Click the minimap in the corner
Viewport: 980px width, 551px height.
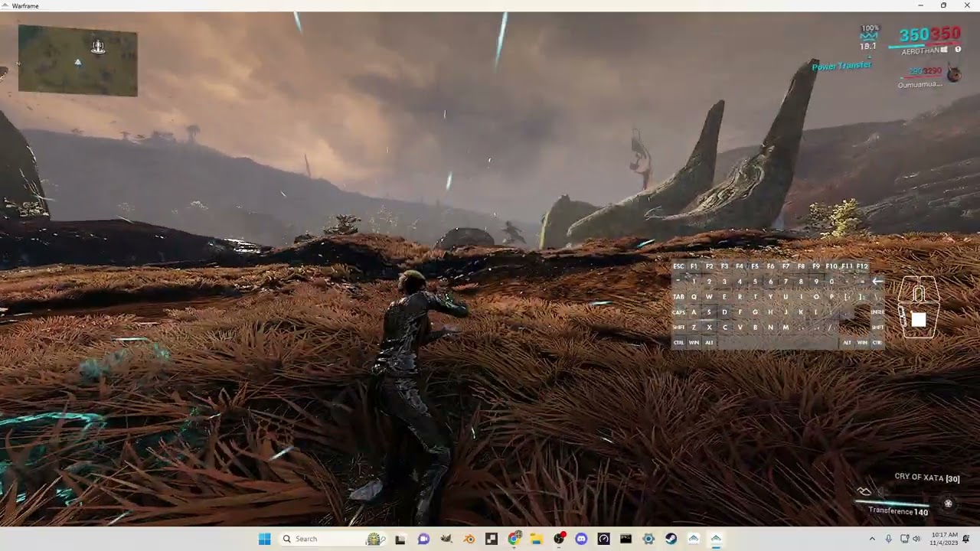coord(77,60)
